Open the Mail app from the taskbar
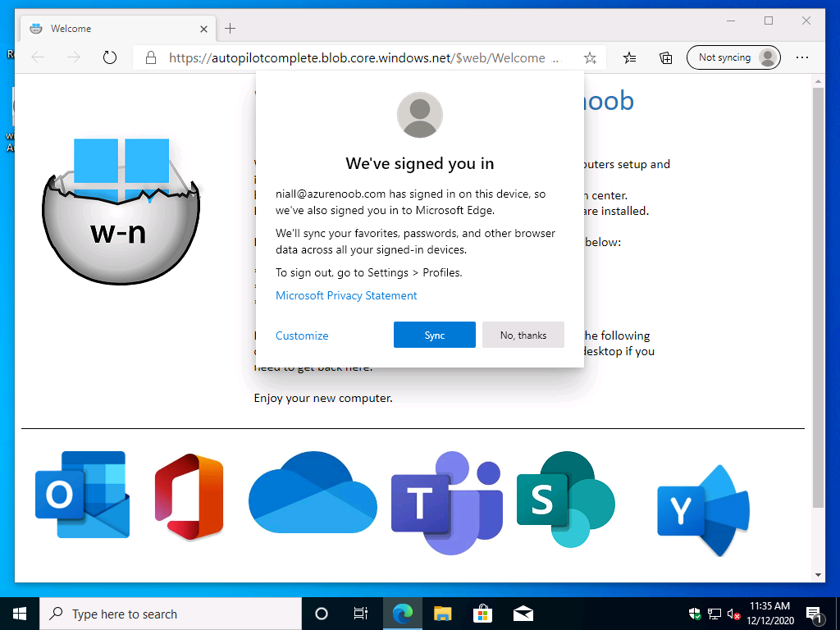The image size is (840, 630). (523, 614)
